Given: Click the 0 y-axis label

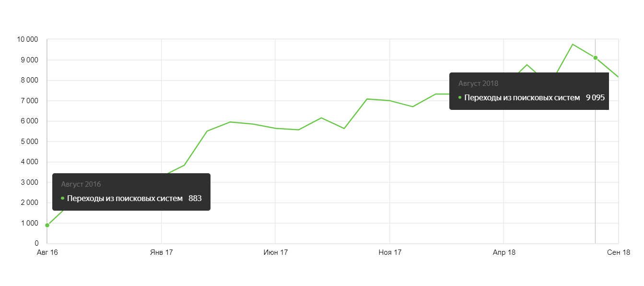Looking at the screenshot, I should click(36, 243).
